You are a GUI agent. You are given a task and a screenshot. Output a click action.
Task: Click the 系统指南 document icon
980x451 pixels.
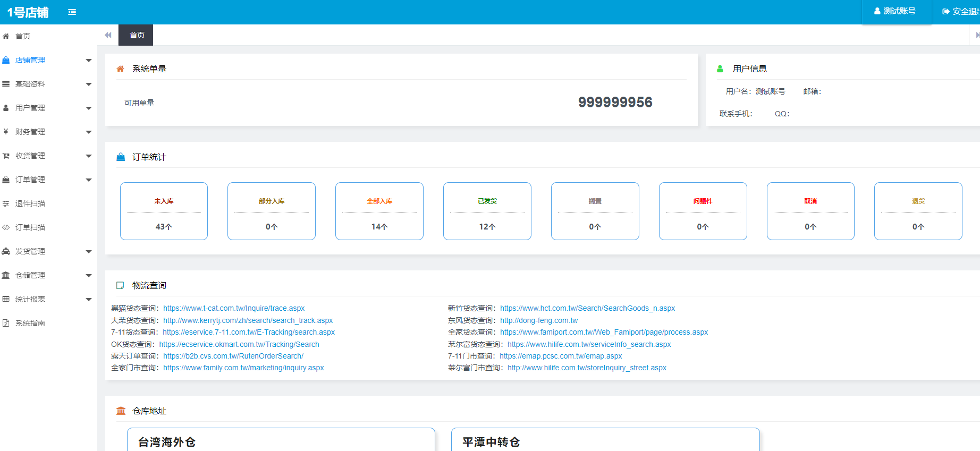6,323
